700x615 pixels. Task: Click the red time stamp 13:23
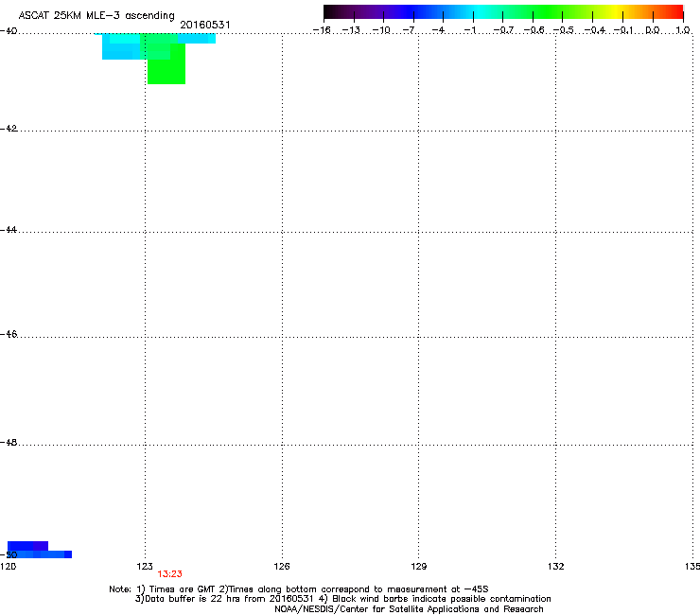[169, 574]
